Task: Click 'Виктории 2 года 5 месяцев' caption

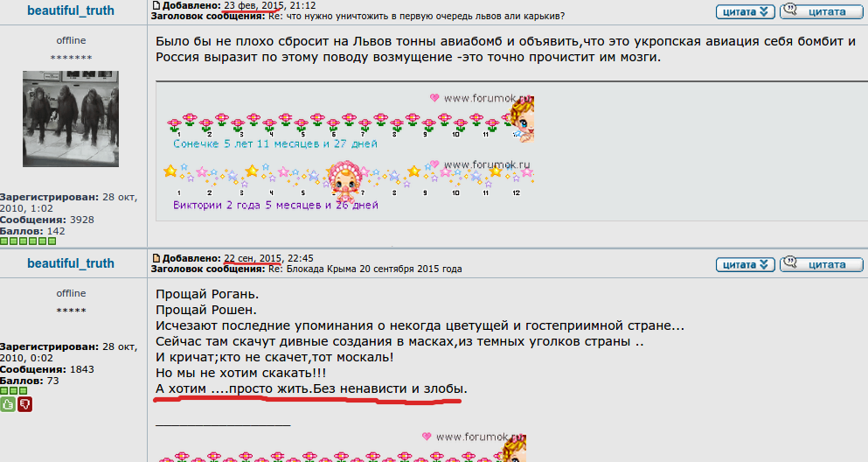Action: tap(275, 205)
